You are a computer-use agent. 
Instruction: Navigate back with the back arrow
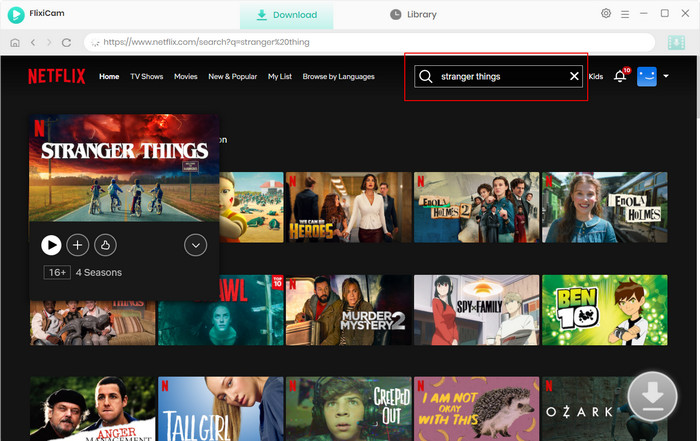(x=33, y=42)
